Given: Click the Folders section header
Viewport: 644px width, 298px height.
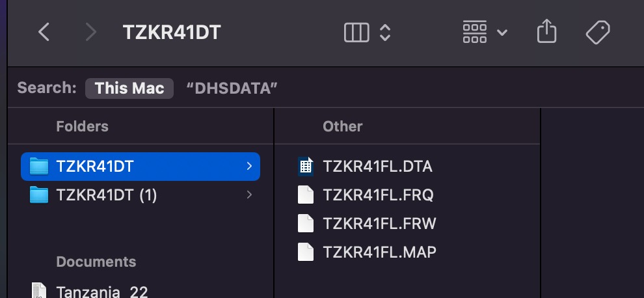Looking at the screenshot, I should (x=82, y=126).
